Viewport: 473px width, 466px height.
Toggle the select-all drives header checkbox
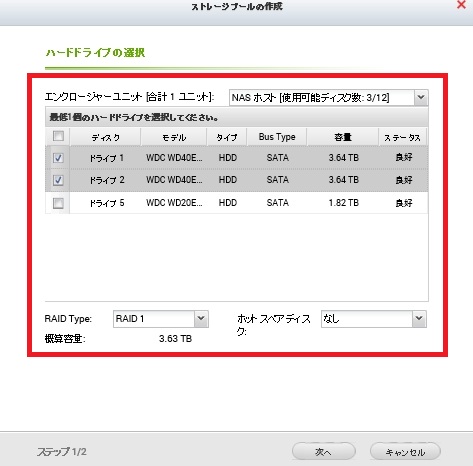click(58, 136)
